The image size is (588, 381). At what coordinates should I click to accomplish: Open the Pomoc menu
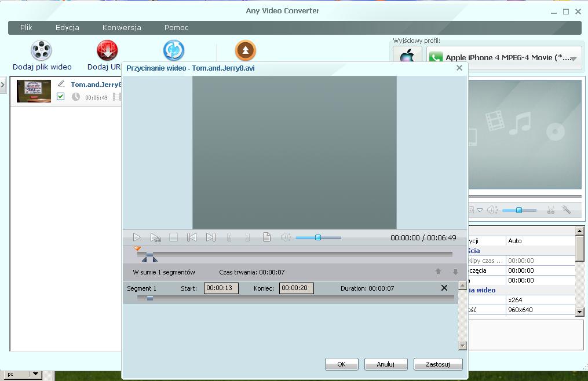(176, 27)
